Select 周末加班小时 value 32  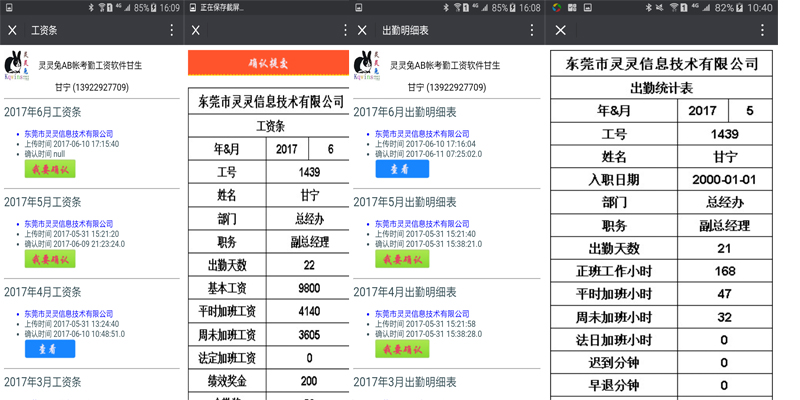[x=725, y=317]
